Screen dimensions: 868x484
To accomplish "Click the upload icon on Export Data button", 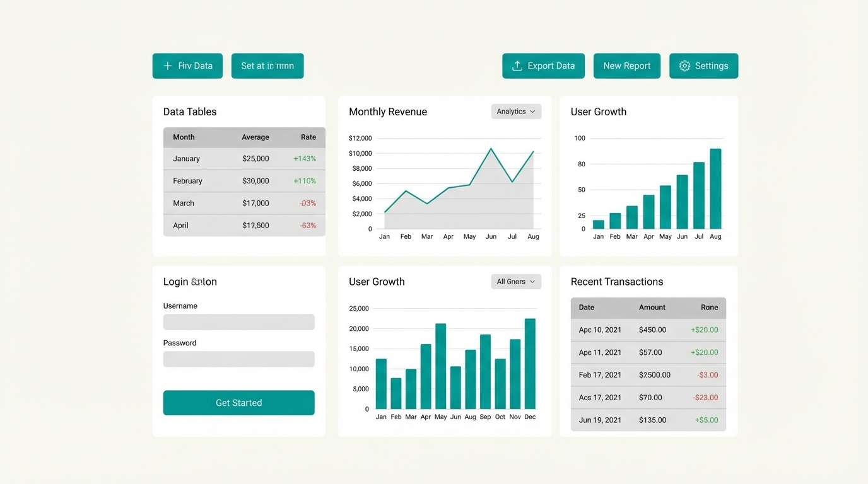I will tap(517, 66).
